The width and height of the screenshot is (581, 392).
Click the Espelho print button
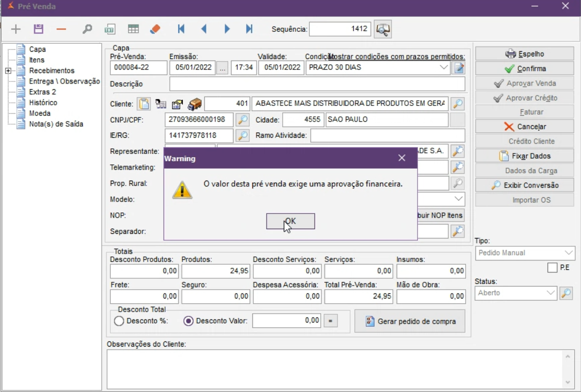[x=525, y=54]
